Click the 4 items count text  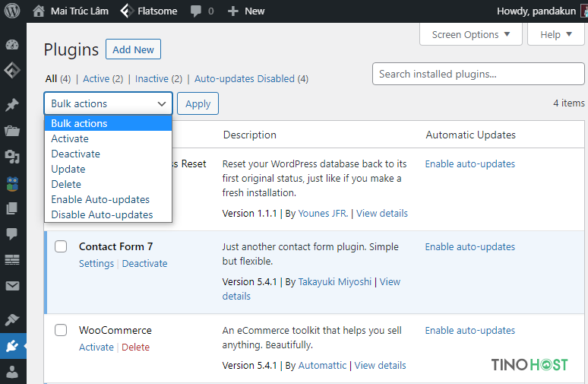point(568,103)
